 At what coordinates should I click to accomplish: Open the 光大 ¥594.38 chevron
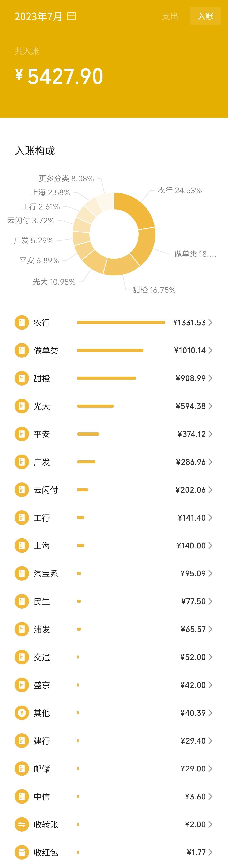210,406
